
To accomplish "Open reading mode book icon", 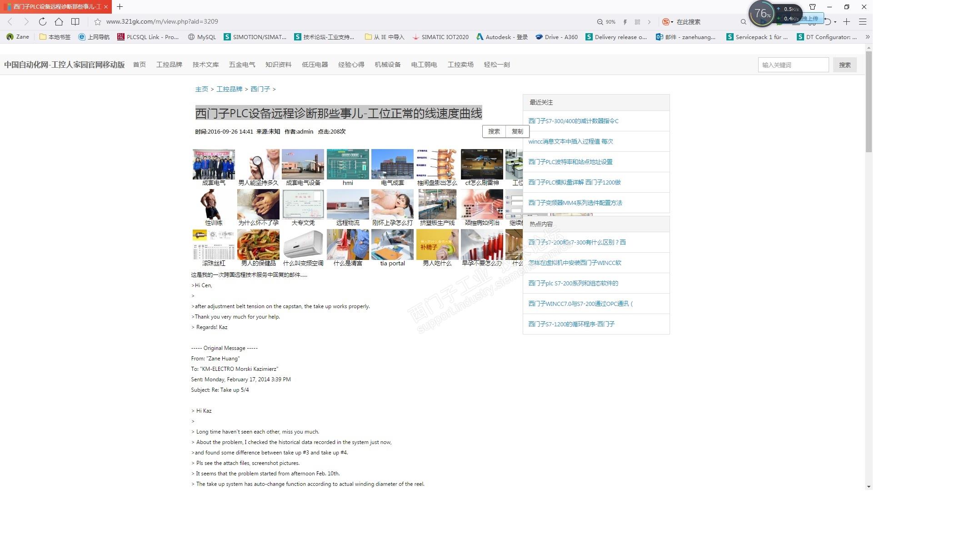I will tap(75, 21).
